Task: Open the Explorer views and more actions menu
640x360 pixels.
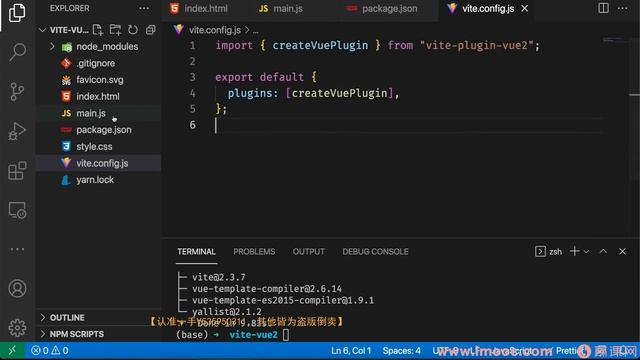Action: pyautogui.click(x=144, y=8)
